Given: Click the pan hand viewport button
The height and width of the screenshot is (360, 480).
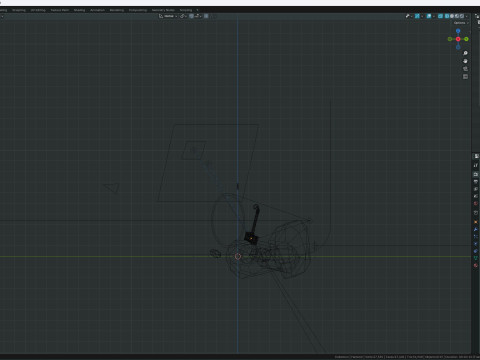Looking at the screenshot, I should click(x=465, y=61).
